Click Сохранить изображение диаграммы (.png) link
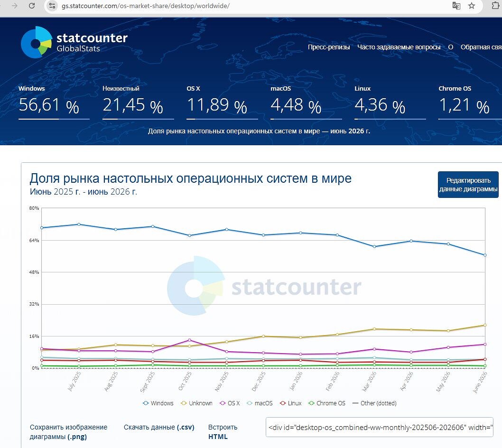Image resolution: width=502 pixels, height=448 pixels. [x=68, y=432]
